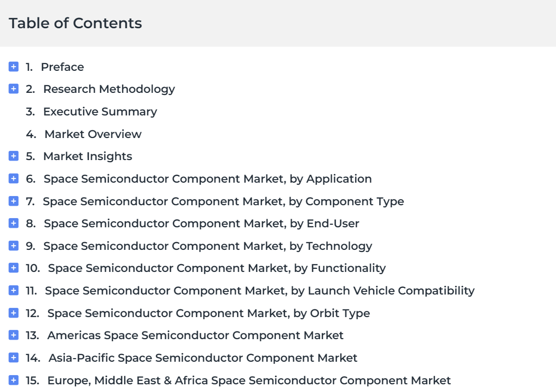Expand Market Insights with its plus icon
The image size is (556, 392).
coord(13,156)
